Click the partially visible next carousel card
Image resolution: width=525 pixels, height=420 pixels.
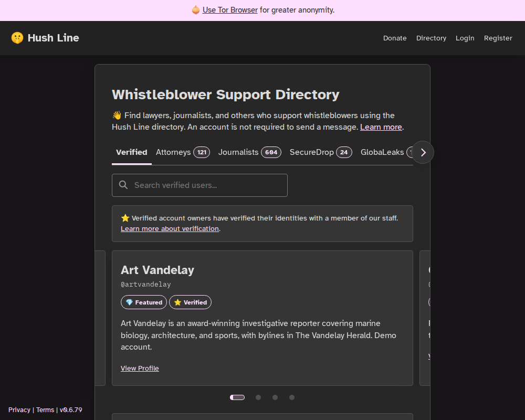(425, 318)
